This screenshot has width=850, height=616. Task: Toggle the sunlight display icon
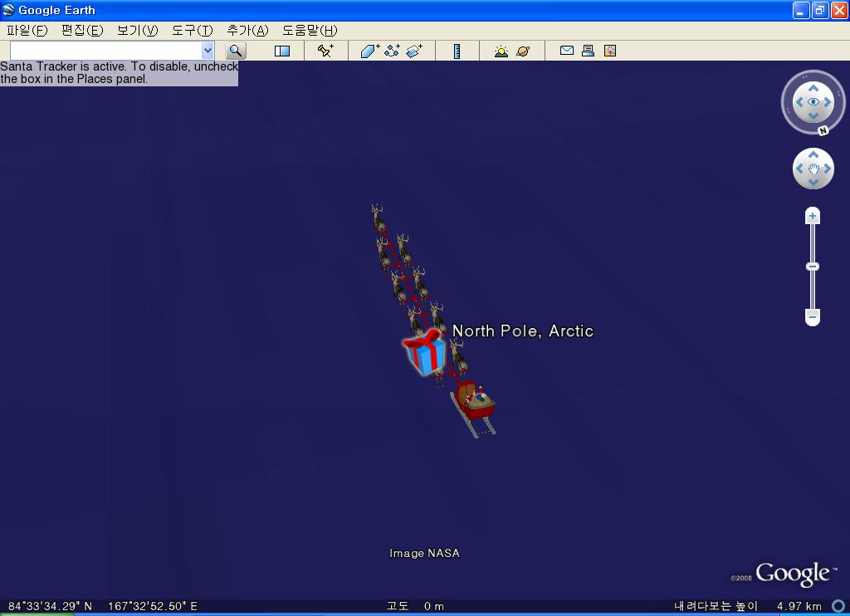501,51
